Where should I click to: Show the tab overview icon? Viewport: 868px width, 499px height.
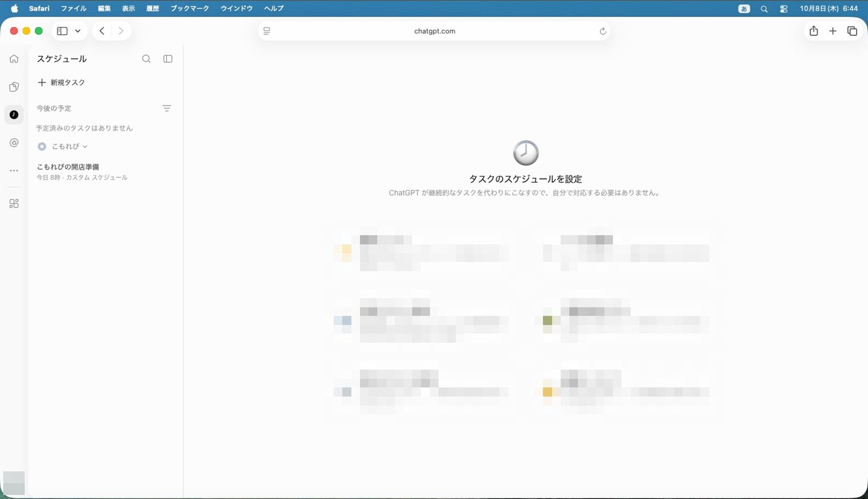(x=852, y=31)
